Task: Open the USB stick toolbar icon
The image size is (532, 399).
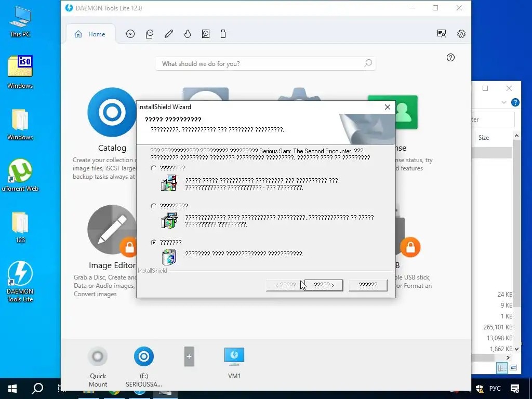Action: [x=223, y=34]
